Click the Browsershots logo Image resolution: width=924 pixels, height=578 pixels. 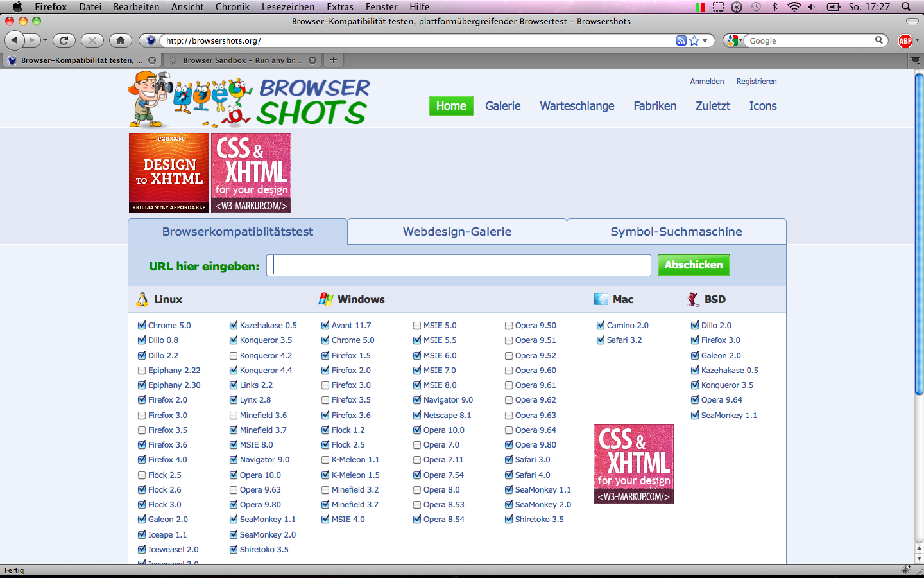click(249, 100)
